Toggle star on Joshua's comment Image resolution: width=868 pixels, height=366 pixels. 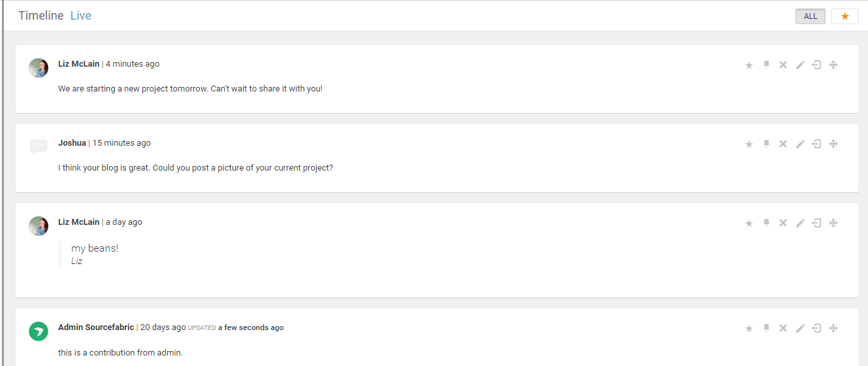point(749,144)
